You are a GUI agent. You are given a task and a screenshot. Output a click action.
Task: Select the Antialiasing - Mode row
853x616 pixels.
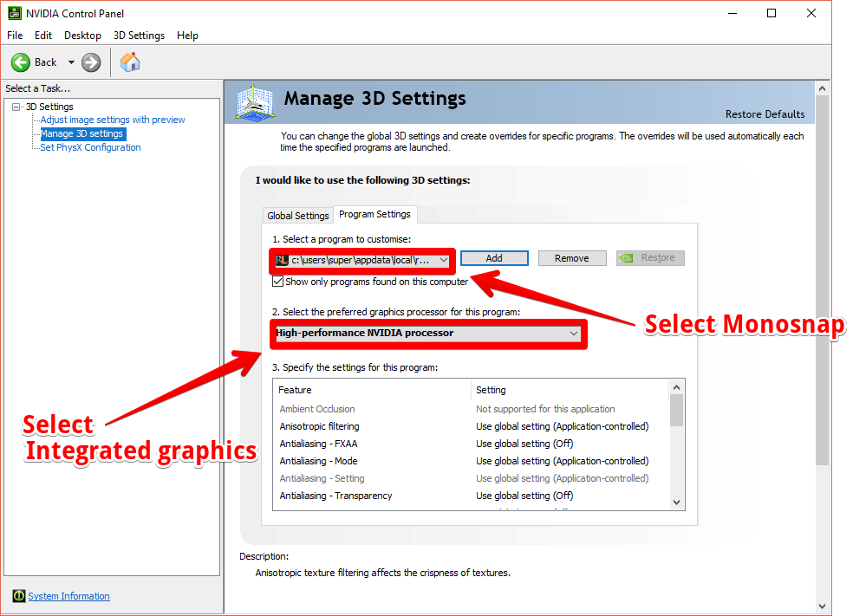471,461
